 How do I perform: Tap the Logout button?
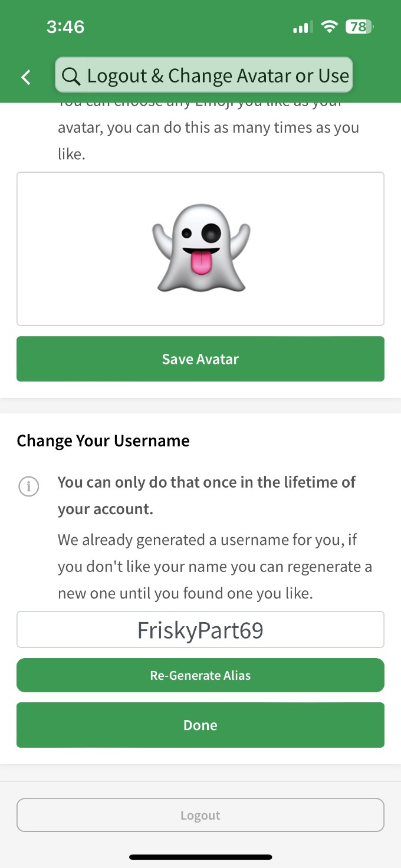pos(200,815)
